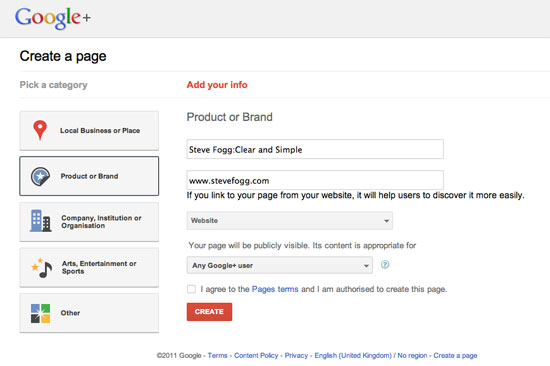This screenshot has width=550, height=366.
Task: Open the footer Terms link
Action: pyautogui.click(x=217, y=355)
